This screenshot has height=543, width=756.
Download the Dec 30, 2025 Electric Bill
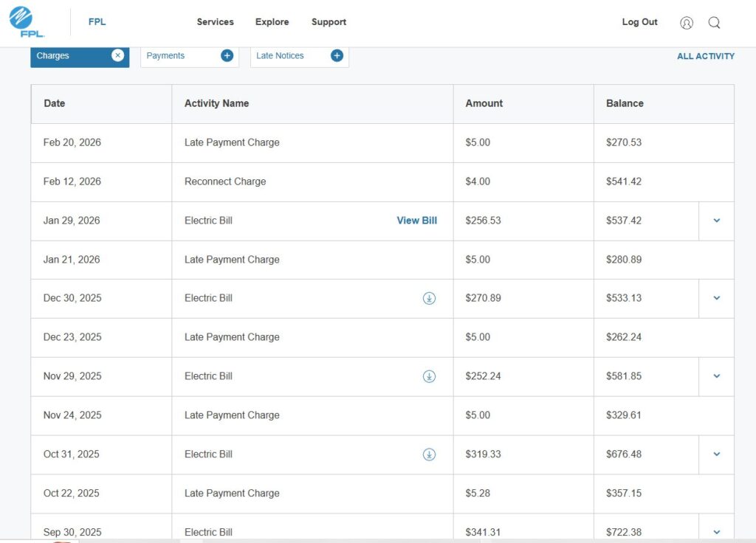429,298
